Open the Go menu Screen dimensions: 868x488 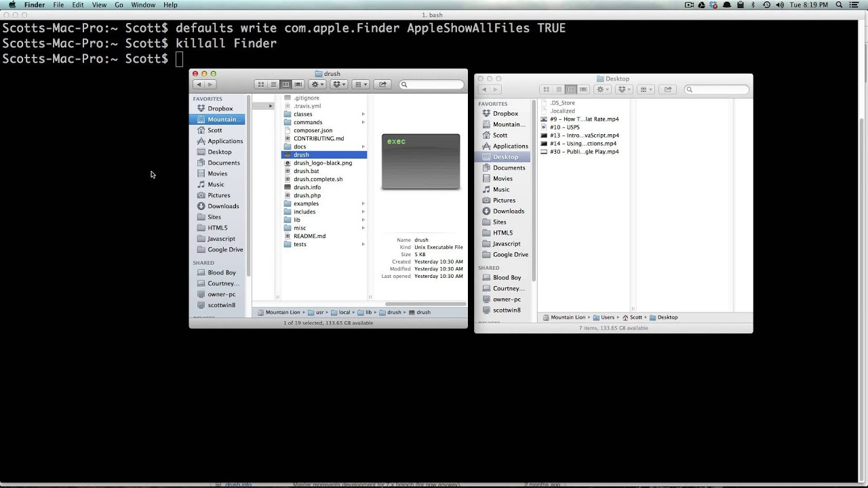(x=119, y=5)
